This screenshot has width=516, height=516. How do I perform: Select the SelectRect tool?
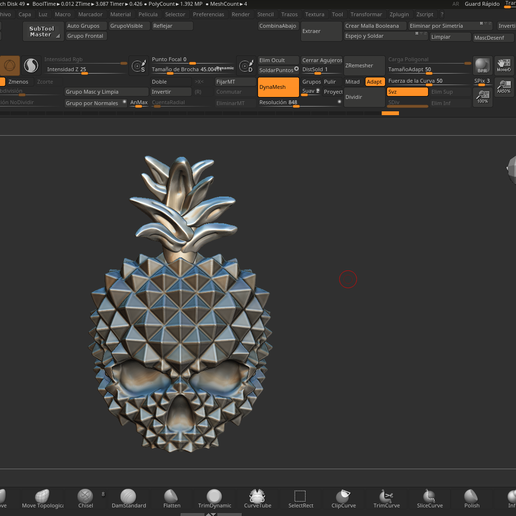tap(300, 498)
